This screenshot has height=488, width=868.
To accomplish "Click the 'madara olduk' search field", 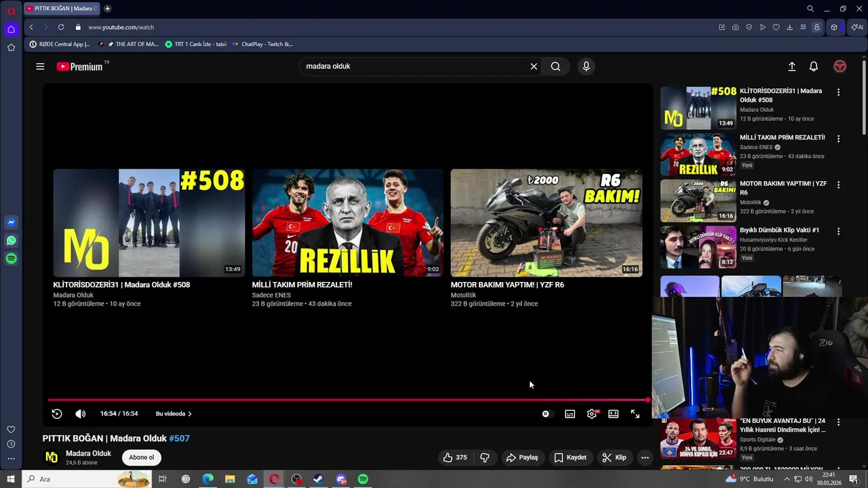I will (414, 66).
